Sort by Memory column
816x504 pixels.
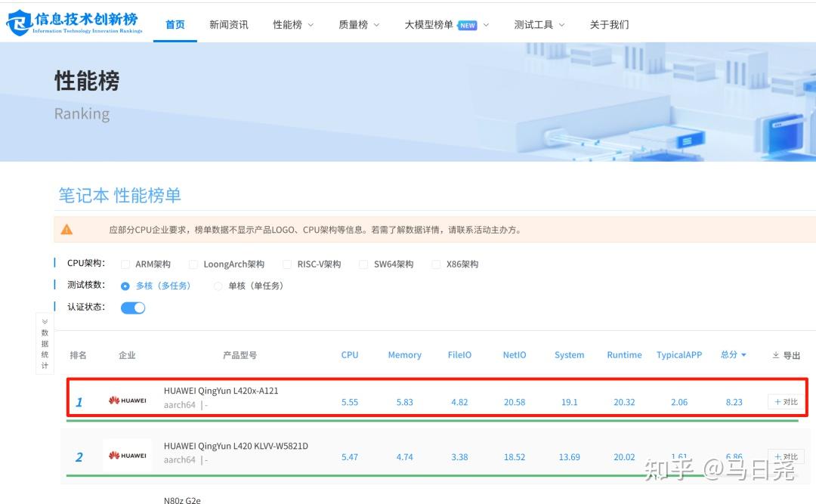(x=404, y=354)
